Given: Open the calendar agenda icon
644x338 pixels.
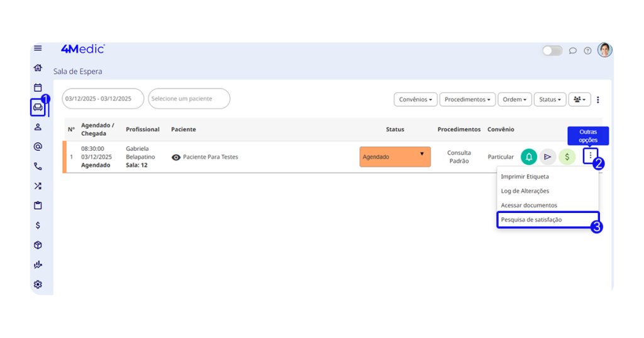Looking at the screenshot, I should (38, 88).
